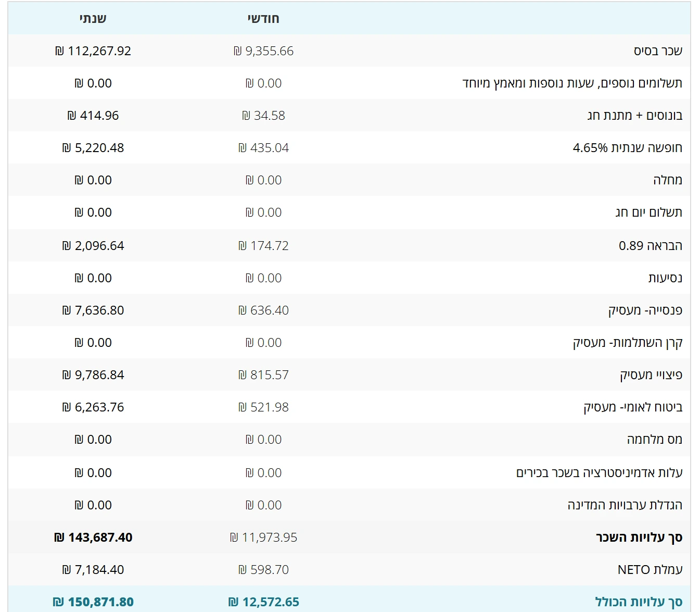This screenshot has width=700, height=612.
Task: Select the annual value ₪ 5,220.48
Action: (x=93, y=148)
